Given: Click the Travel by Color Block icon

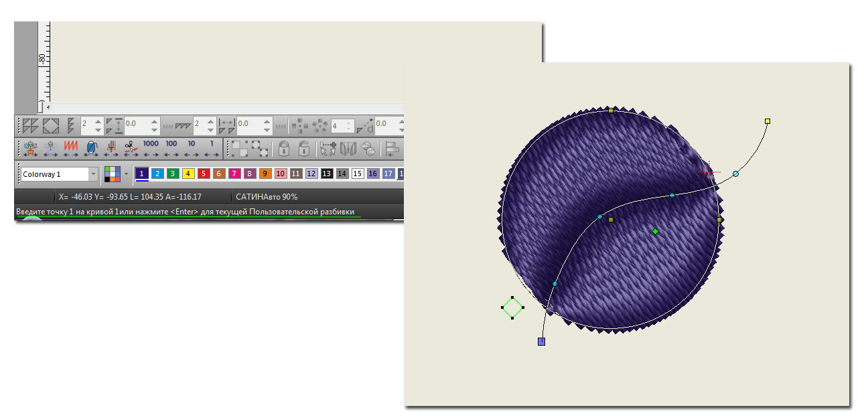Looking at the screenshot, I should (x=30, y=149).
